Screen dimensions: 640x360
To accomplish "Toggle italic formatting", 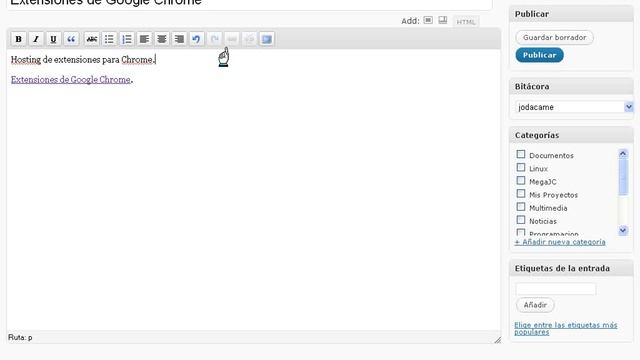I will click(36, 39).
